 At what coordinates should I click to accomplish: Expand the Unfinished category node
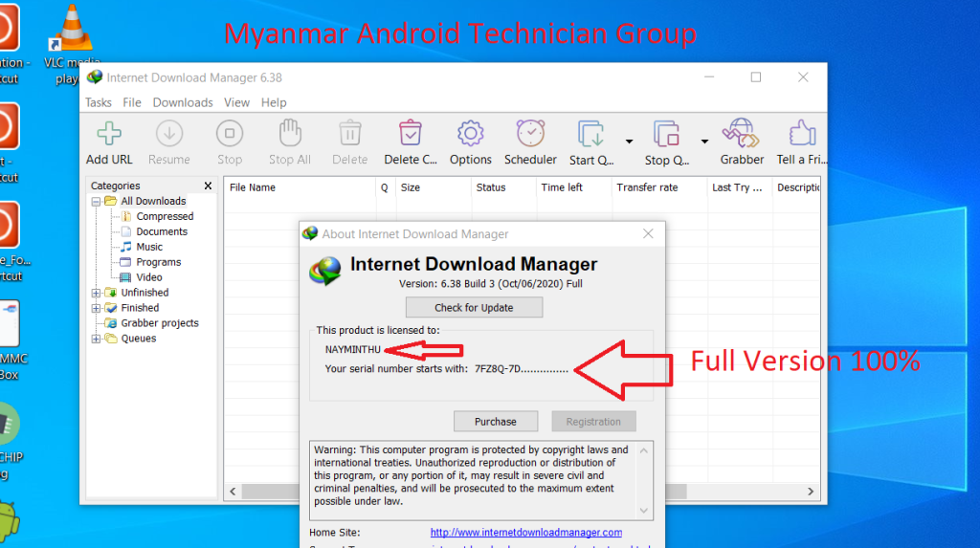click(x=96, y=293)
